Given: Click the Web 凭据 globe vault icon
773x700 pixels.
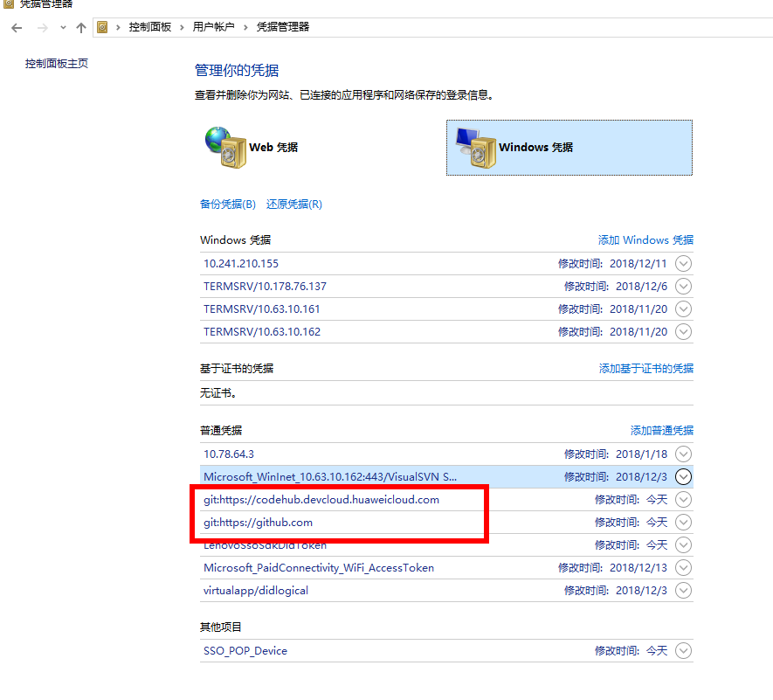Looking at the screenshot, I should [x=225, y=148].
